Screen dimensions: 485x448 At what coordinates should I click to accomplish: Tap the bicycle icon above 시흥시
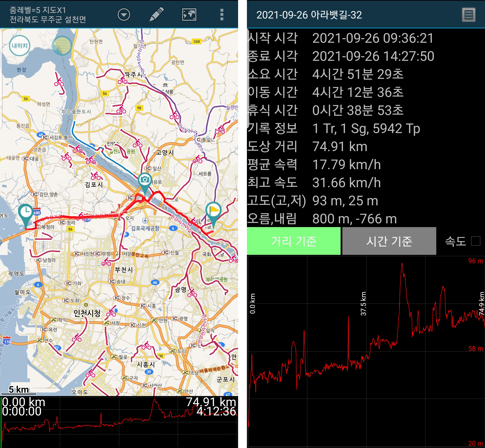(146, 346)
